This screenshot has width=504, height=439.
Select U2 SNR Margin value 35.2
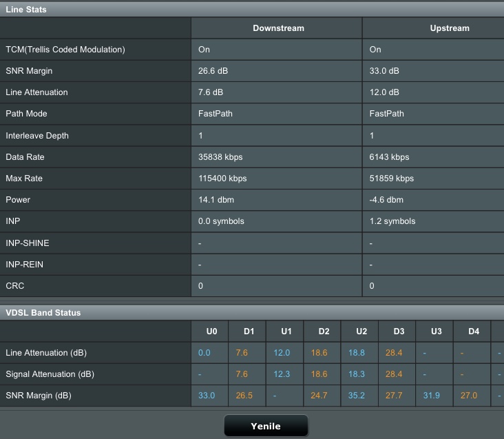[x=357, y=396]
